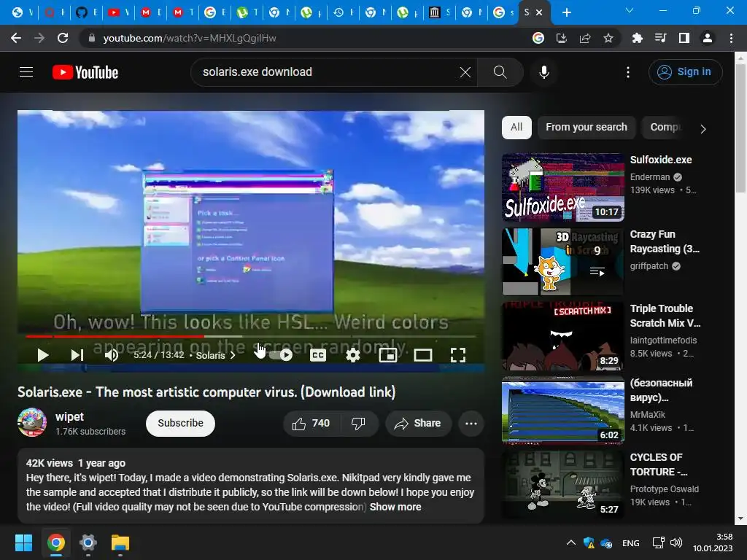
Task: Open the wipet channel name link
Action: click(69, 416)
